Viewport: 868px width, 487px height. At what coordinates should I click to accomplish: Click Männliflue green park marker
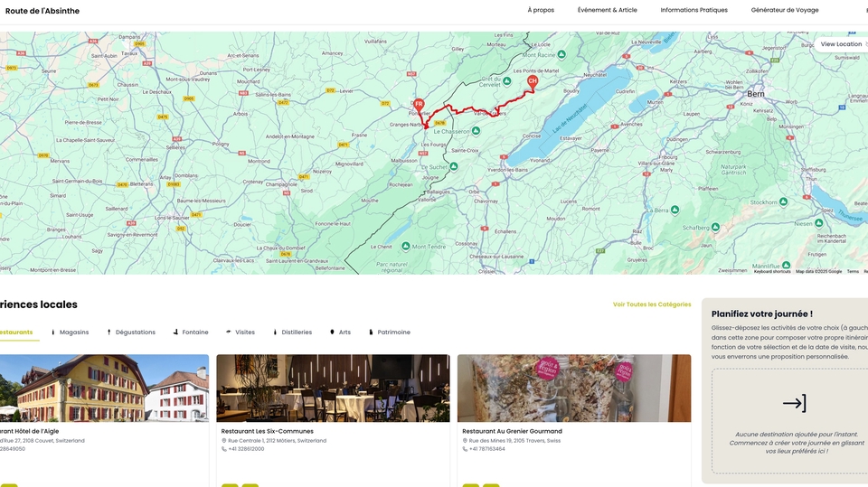point(786,266)
